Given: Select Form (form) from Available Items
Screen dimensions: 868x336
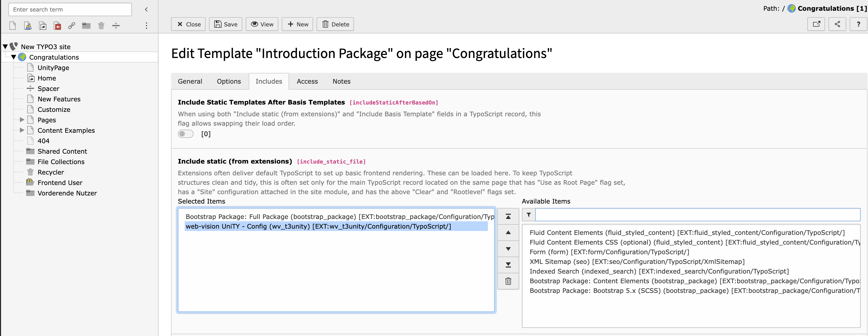Looking at the screenshot, I should pyautogui.click(x=609, y=252).
